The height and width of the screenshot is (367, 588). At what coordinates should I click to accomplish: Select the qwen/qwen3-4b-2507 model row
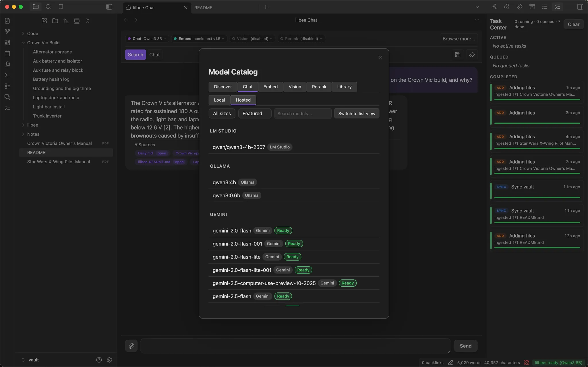point(294,147)
